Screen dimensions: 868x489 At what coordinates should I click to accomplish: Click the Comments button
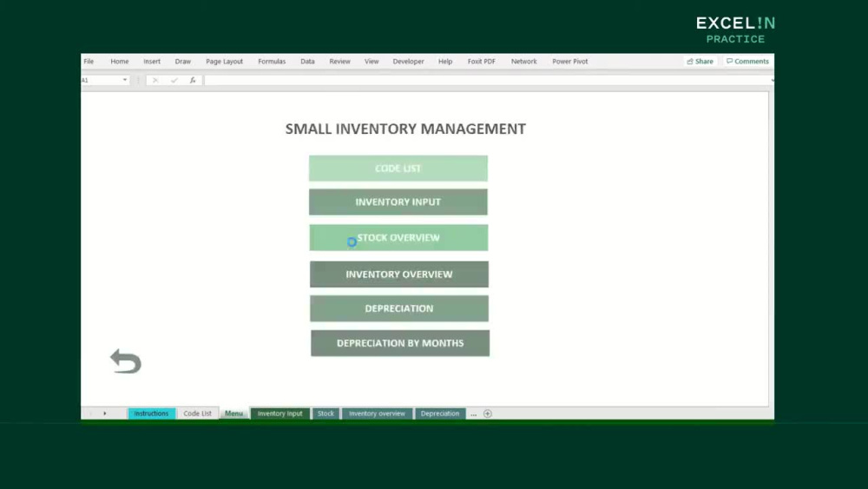[748, 62]
